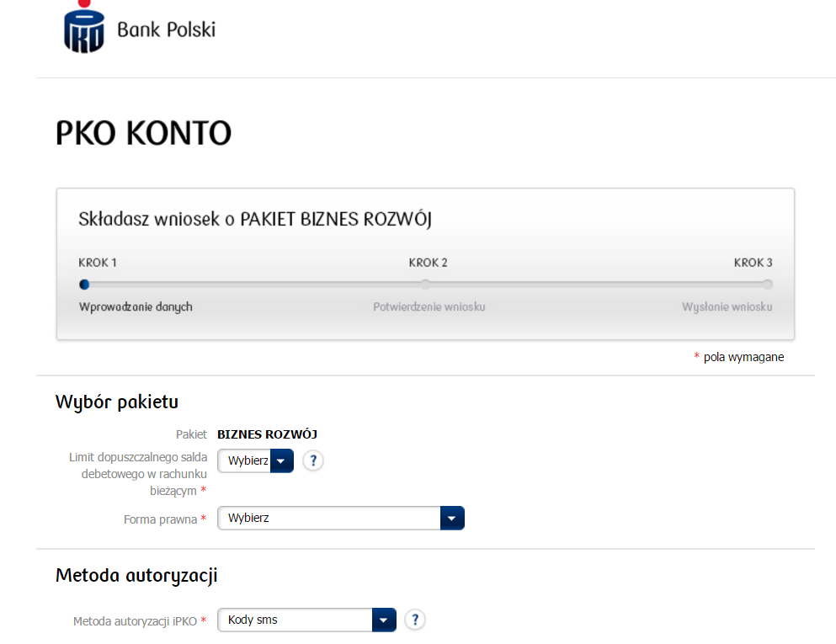Screen dimensions: 836x644
Task: Click the Metoda autoryzacji section heading
Action: click(x=136, y=577)
